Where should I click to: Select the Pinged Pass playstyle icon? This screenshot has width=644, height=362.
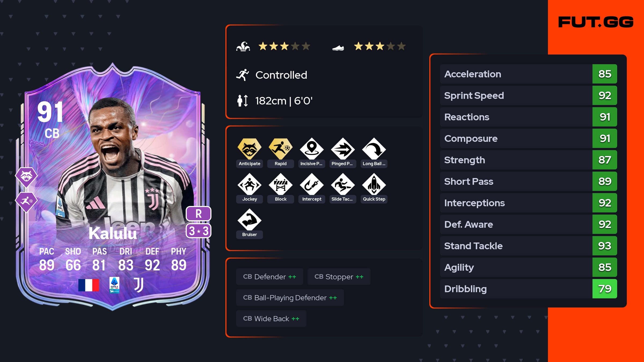(x=343, y=149)
